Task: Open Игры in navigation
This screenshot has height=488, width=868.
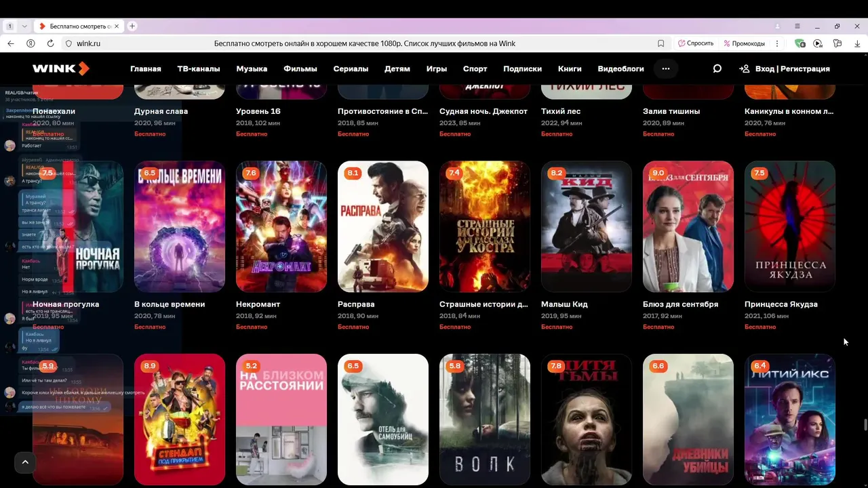Action: pyautogui.click(x=437, y=68)
